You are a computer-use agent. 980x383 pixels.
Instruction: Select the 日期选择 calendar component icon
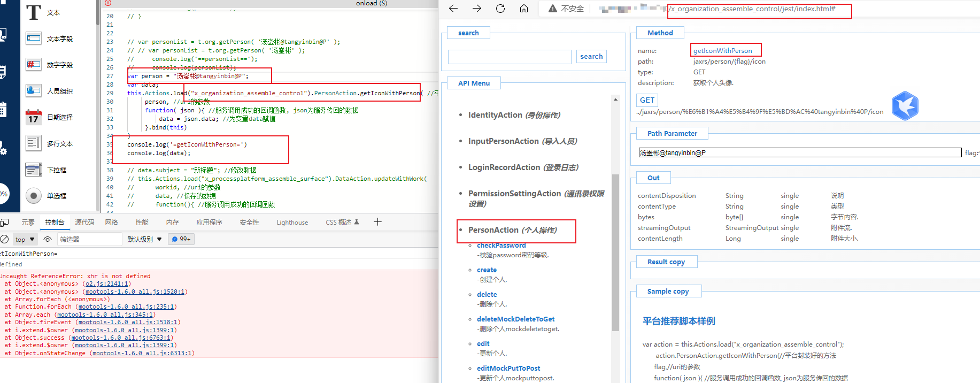click(x=34, y=117)
